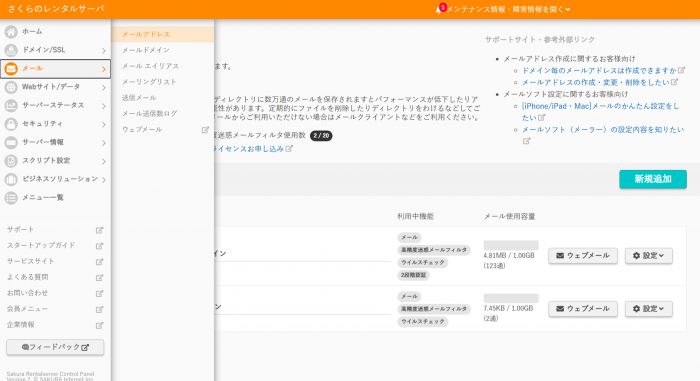700x381 pixels.
Task: Click external-link icon next to サポート
Action: (x=99, y=230)
